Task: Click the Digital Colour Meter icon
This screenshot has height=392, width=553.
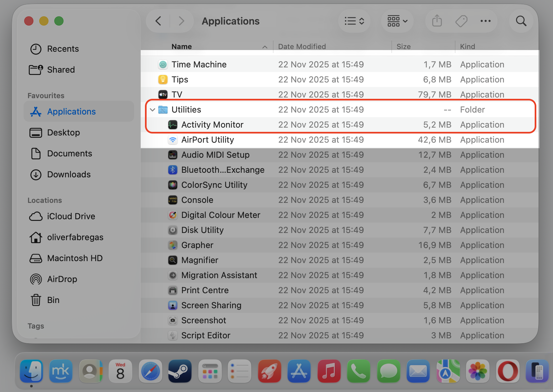Action: coord(173,215)
